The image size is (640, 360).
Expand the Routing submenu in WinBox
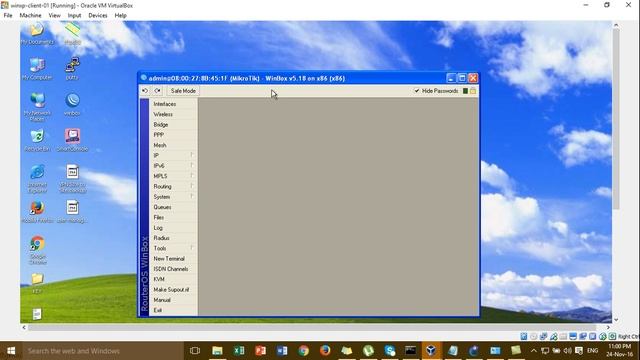pos(192,186)
